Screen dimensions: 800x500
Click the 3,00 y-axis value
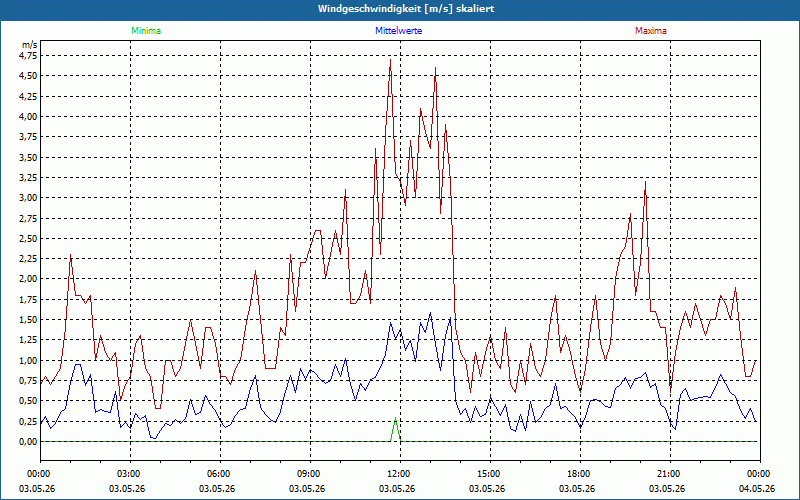[29, 198]
